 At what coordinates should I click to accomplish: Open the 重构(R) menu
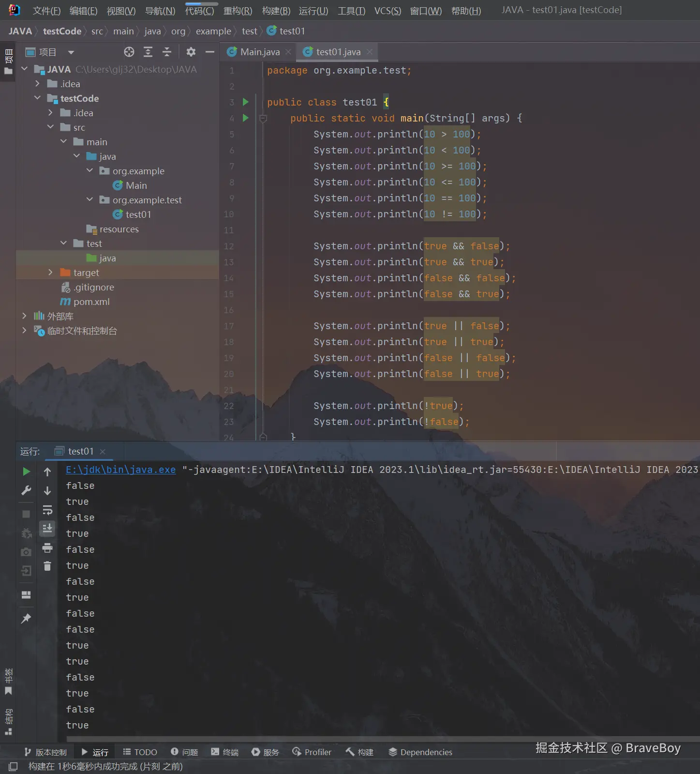238,11
